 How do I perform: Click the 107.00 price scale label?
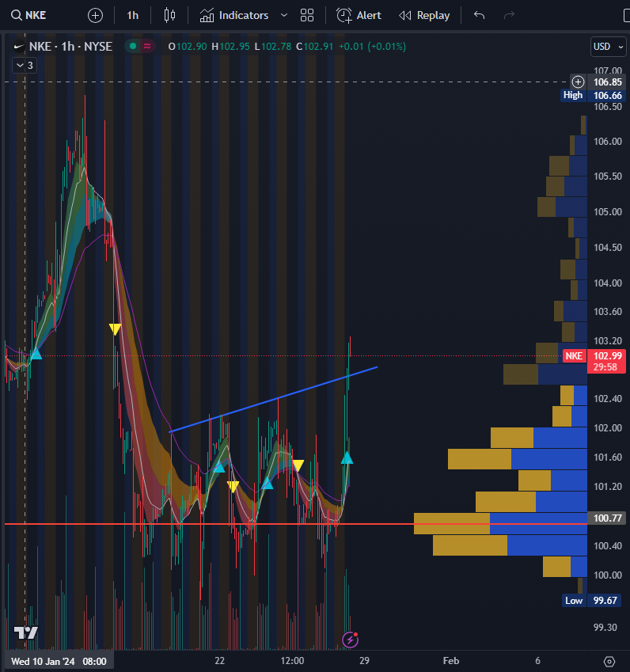(x=607, y=70)
